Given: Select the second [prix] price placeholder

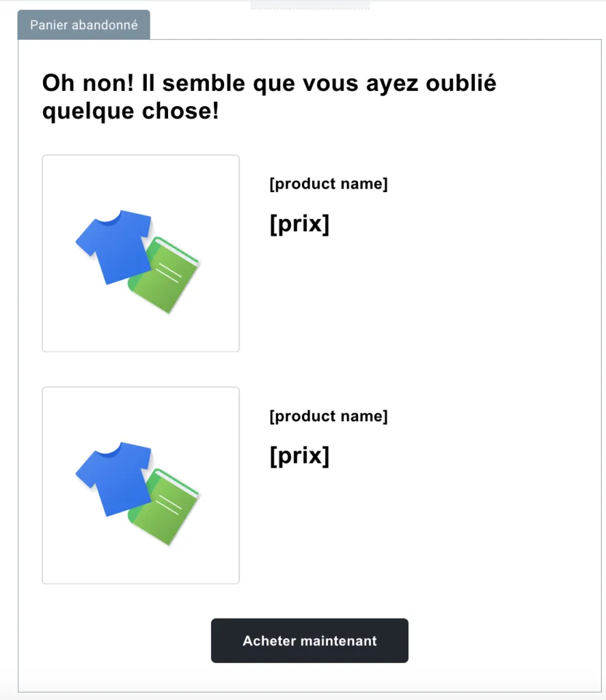Looking at the screenshot, I should [299, 456].
